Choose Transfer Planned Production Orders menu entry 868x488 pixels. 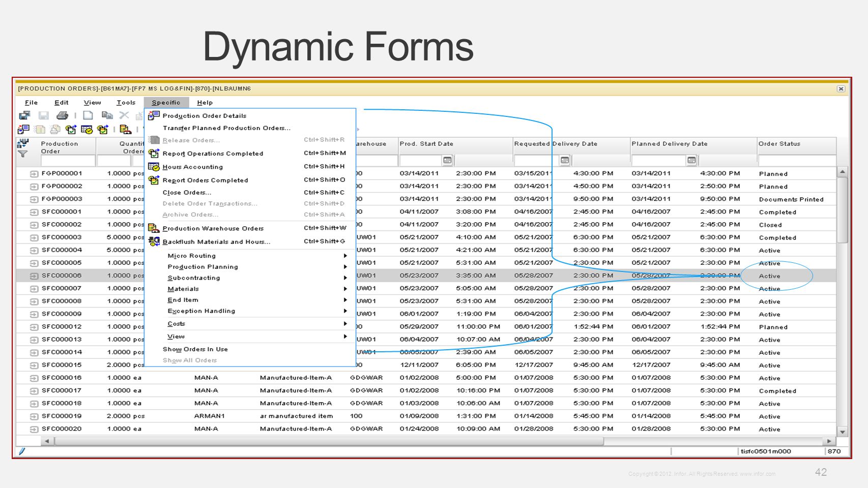click(226, 128)
